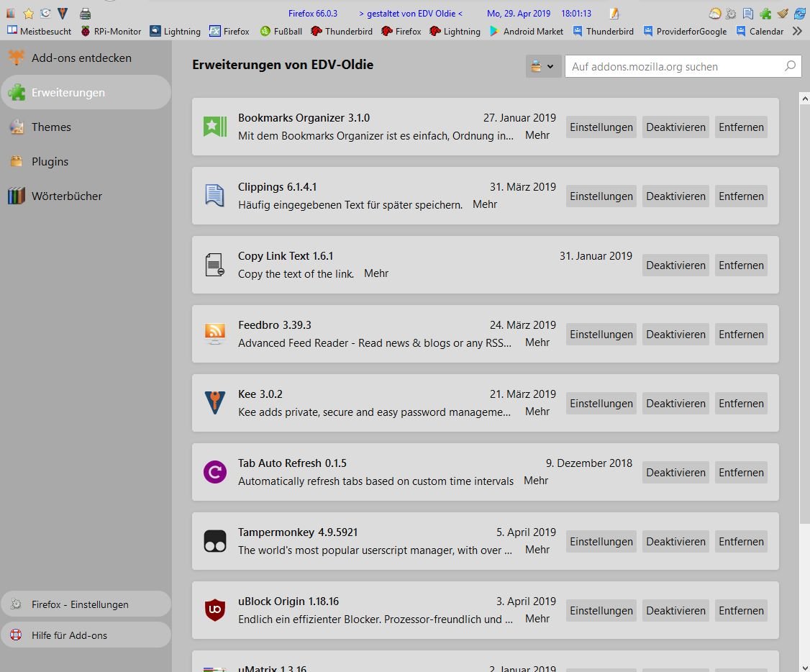Click the blue refresh arrows toolbar icon

tap(800, 14)
